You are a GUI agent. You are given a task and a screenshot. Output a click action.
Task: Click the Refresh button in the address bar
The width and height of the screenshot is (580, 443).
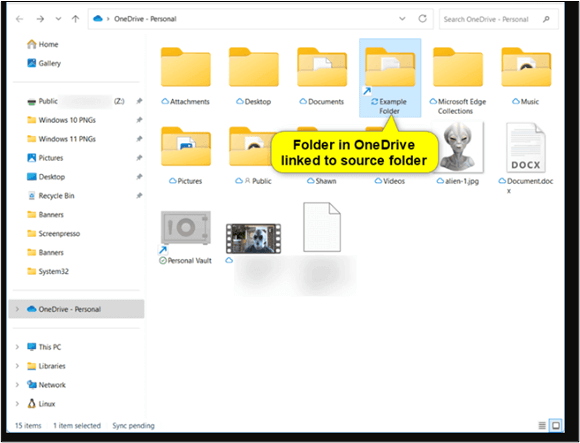[422, 18]
